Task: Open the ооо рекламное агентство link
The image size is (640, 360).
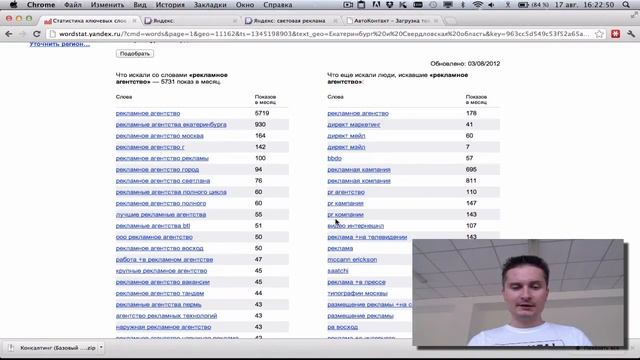Action: (154, 237)
